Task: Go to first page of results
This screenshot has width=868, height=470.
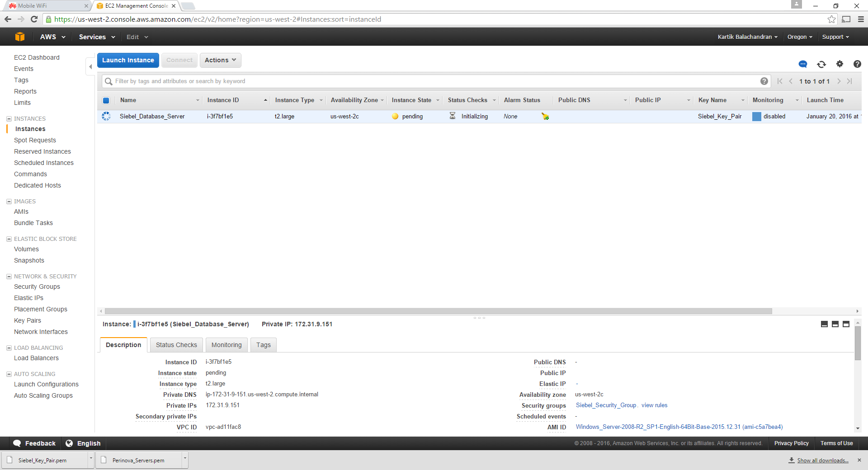Action: click(x=780, y=81)
